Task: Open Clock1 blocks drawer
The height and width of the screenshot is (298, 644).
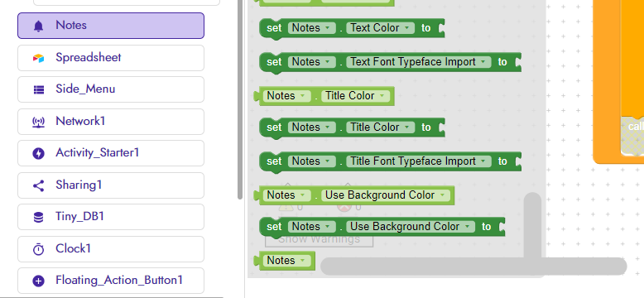Action: 111,248
